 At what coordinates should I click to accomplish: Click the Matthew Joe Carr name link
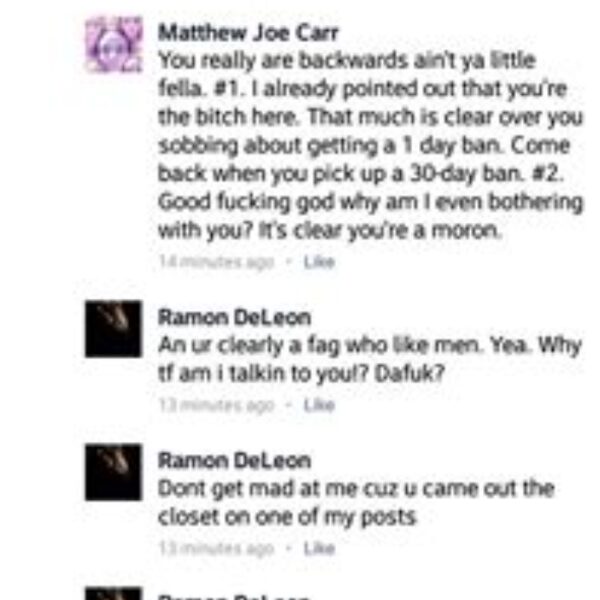point(248,33)
